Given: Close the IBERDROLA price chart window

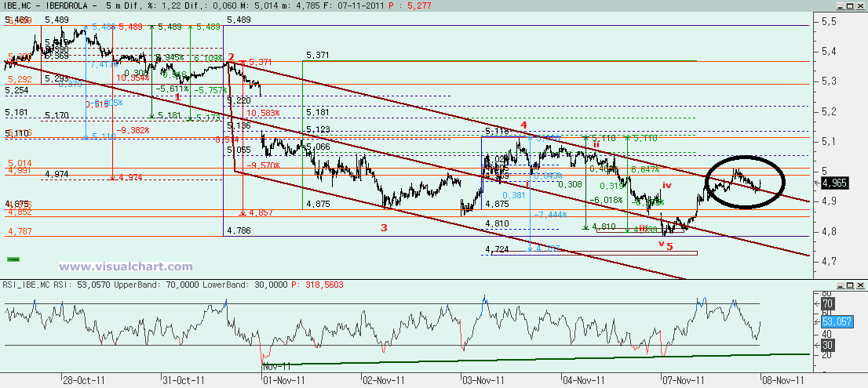Looking at the screenshot, I should click(861, 5).
